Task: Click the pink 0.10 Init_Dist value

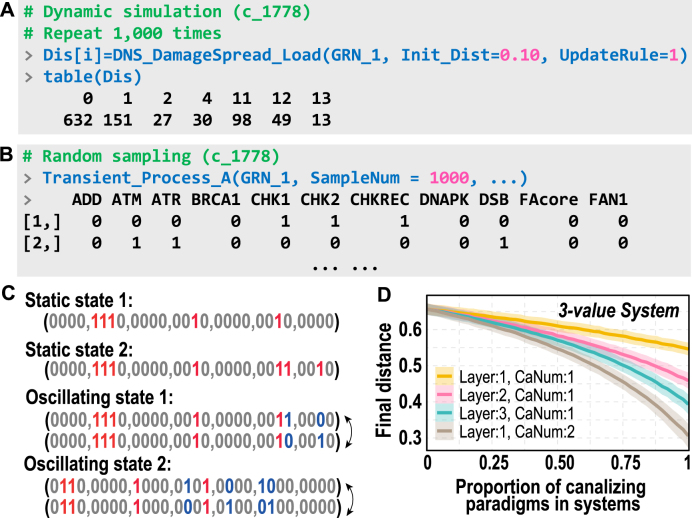Action: 519,55
